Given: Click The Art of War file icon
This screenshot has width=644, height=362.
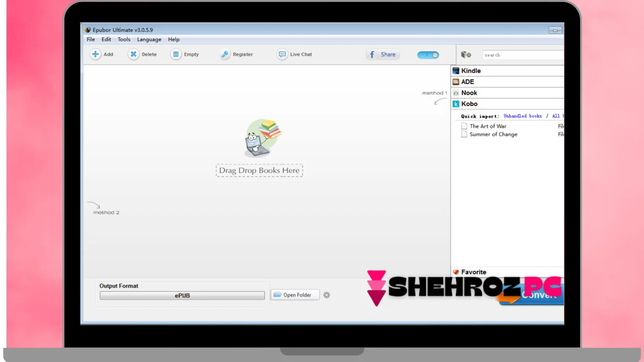Looking at the screenshot, I should click(x=464, y=126).
